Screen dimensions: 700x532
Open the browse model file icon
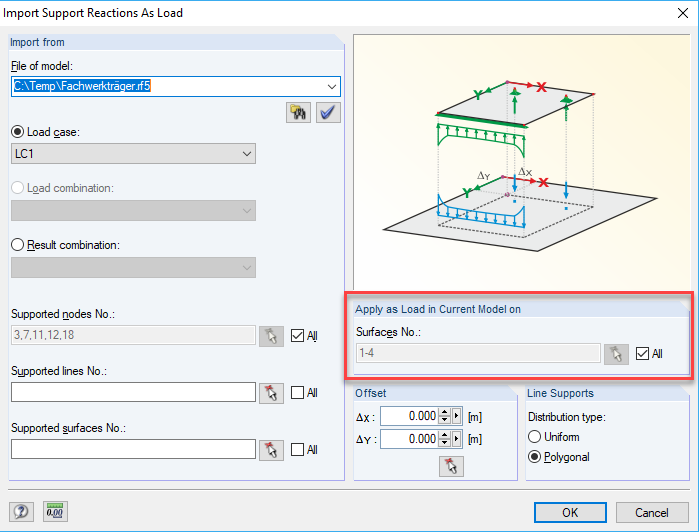point(298,112)
